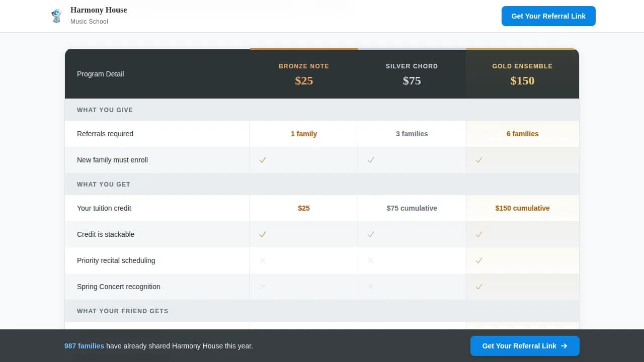Switch to the Gold Ensemble $150 tier
The width and height of the screenshot is (644, 362).
[x=522, y=74]
